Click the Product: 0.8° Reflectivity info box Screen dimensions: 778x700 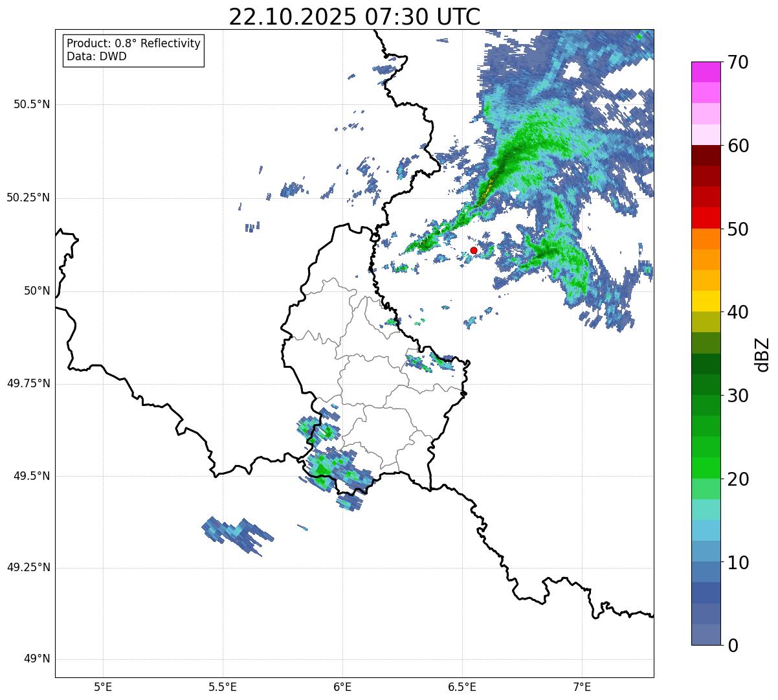point(134,50)
